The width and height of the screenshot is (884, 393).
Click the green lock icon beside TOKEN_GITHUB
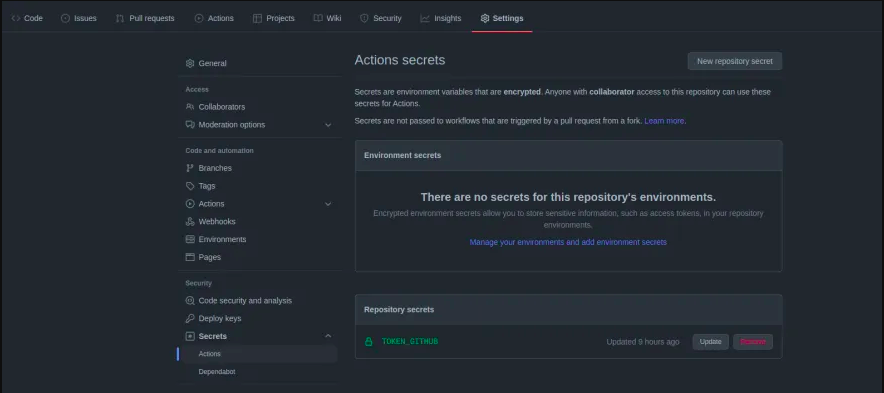tap(369, 342)
